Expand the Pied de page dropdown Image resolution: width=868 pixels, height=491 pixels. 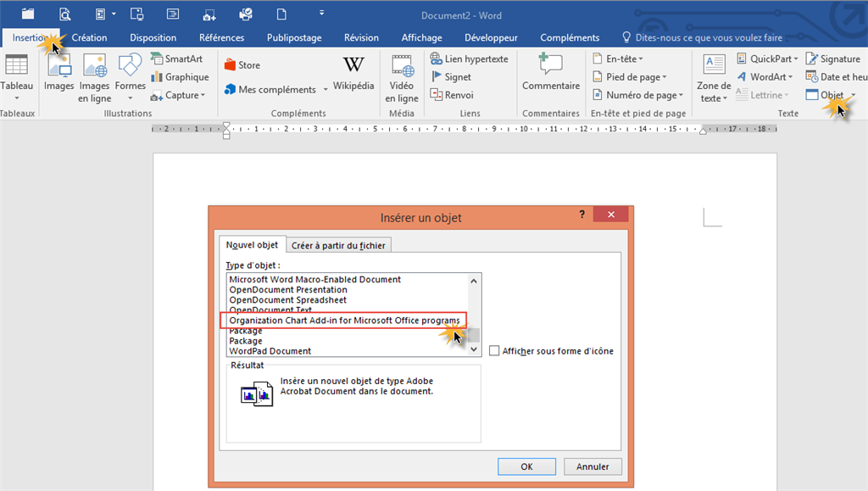coord(630,77)
